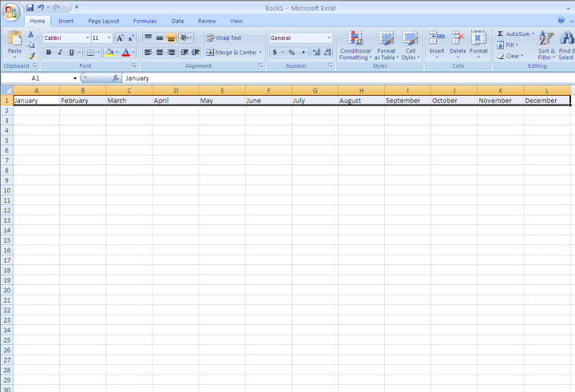
Task: Open Excel Help question mark
Action: [561, 20]
